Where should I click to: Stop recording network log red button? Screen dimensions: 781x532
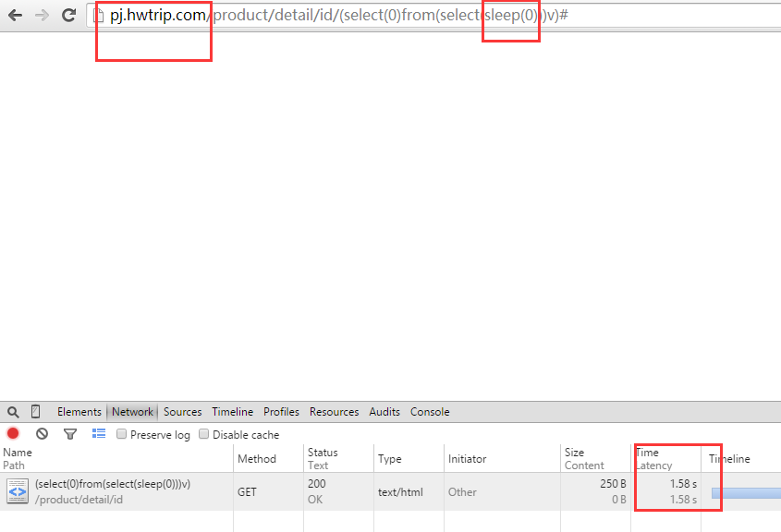pos(13,433)
